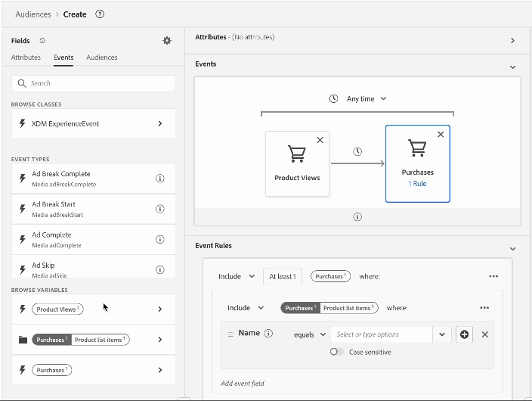Expand XDM ExperienceEvent class

pyautogui.click(x=159, y=123)
